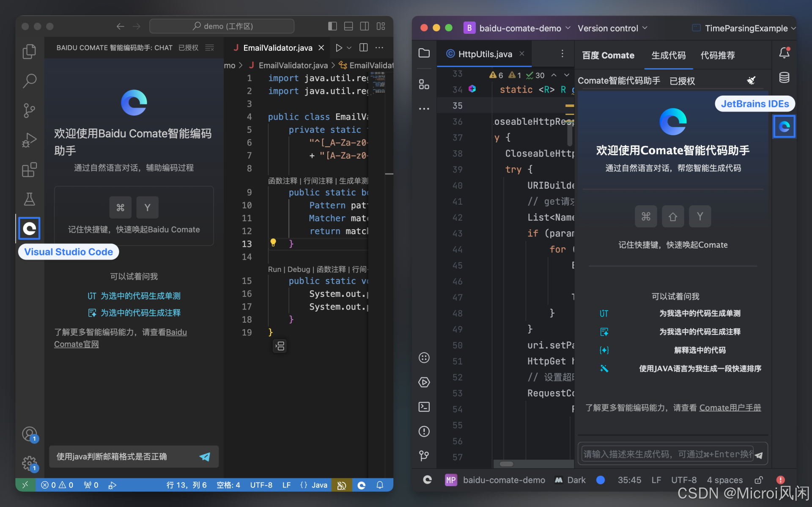Image resolution: width=812 pixels, height=507 pixels.
Task: Open the Terminal tool window in JetBrains
Action: click(424, 407)
